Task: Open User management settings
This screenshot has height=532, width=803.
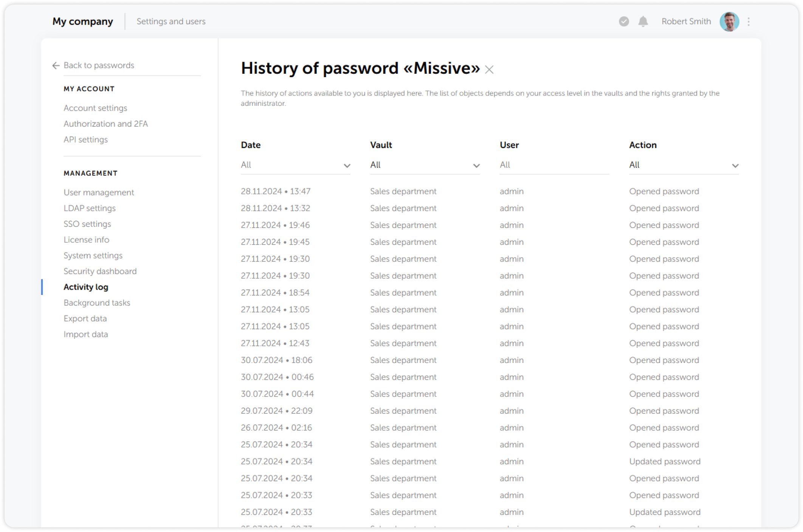Action: pyautogui.click(x=98, y=192)
